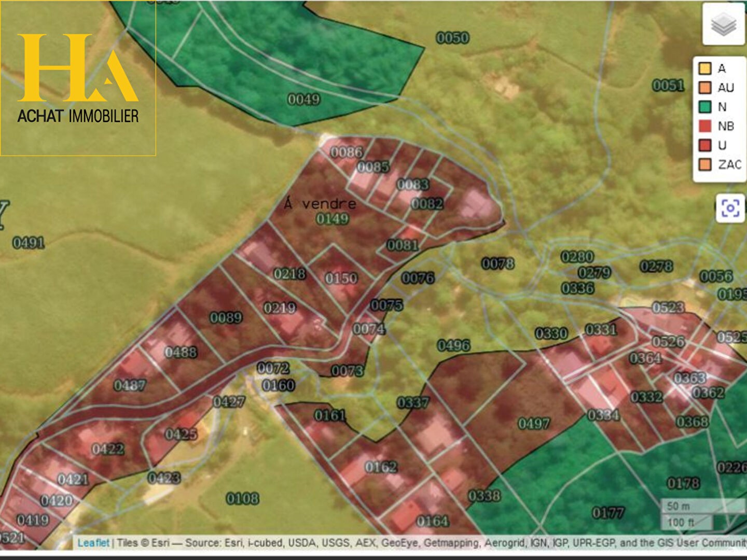Select parcel label 0072
Viewport: 747px width, 560px height.
(273, 368)
